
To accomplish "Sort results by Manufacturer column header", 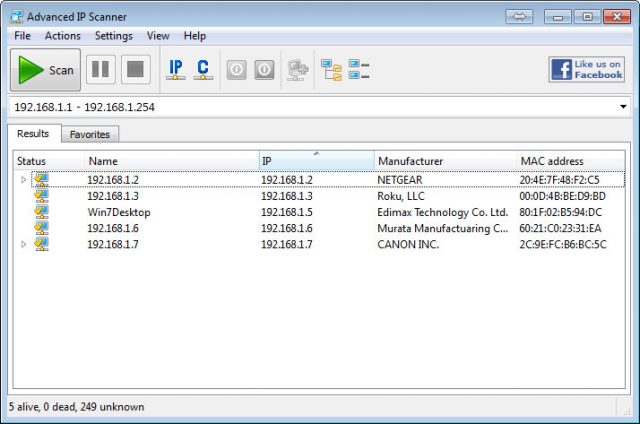I will click(x=410, y=161).
